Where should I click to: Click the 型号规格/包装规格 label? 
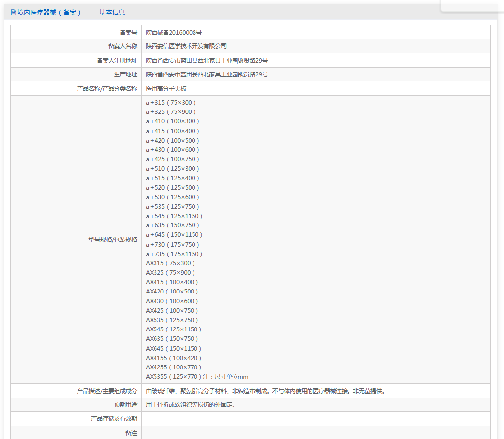113,240
